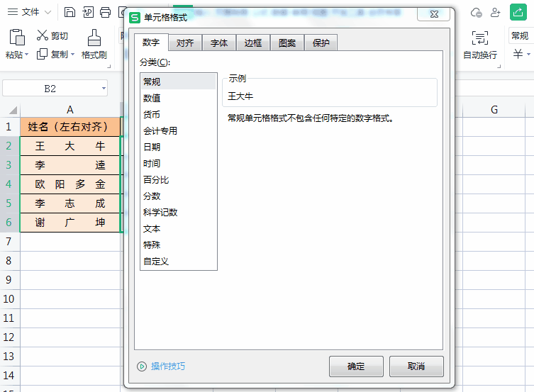
Task: Select 时间 in the category list
Action: point(178,163)
